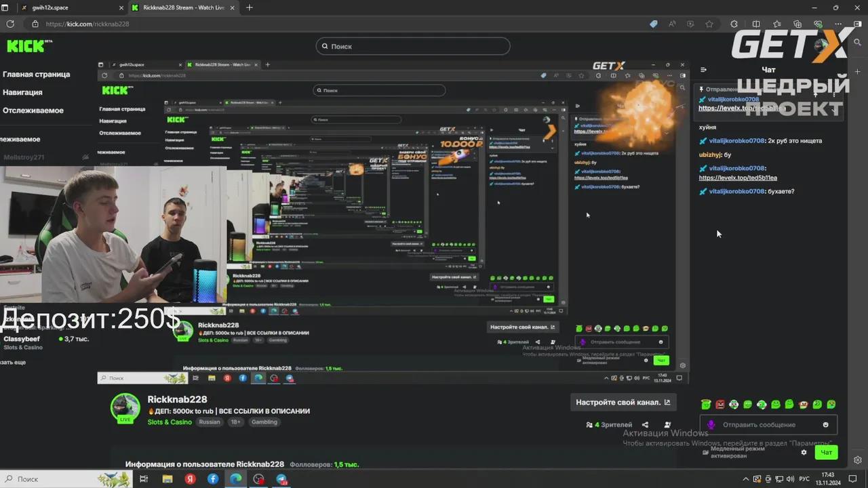The image size is (868, 488).
Task: Click the page settings gear at bottom right
Action: [x=858, y=460]
